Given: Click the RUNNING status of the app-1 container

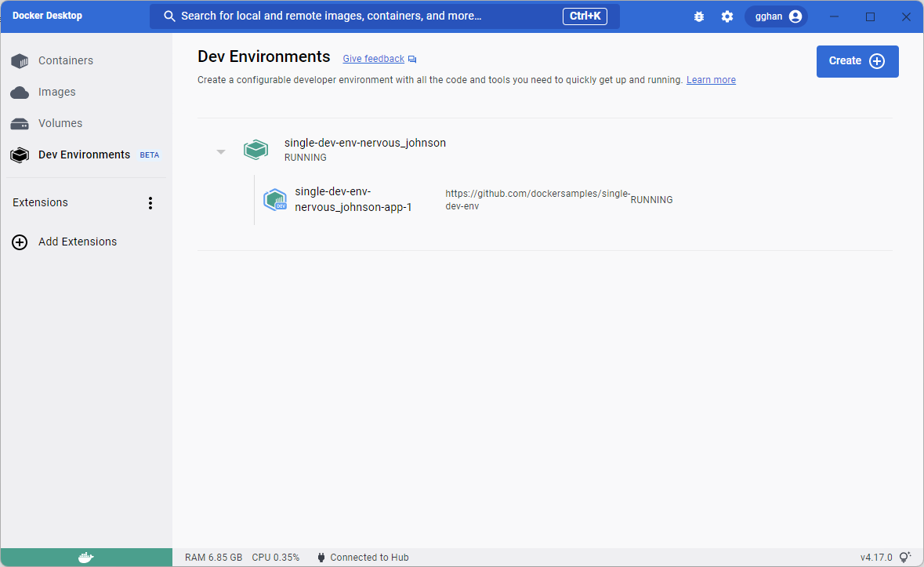Looking at the screenshot, I should point(651,200).
